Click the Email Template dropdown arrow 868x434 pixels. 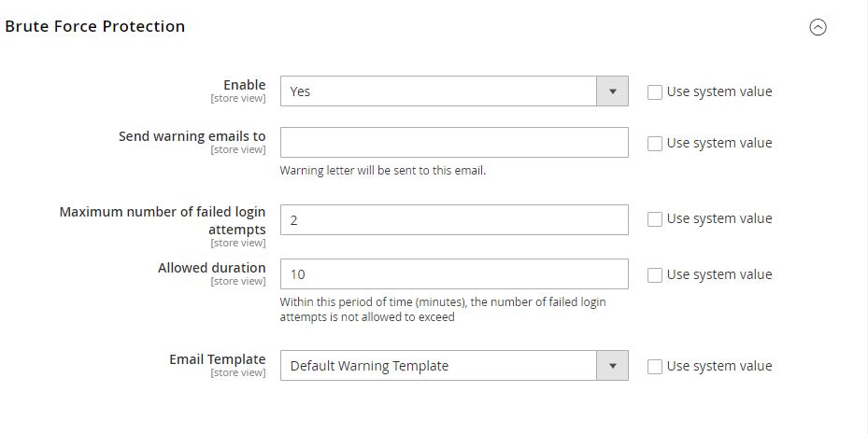(x=612, y=366)
